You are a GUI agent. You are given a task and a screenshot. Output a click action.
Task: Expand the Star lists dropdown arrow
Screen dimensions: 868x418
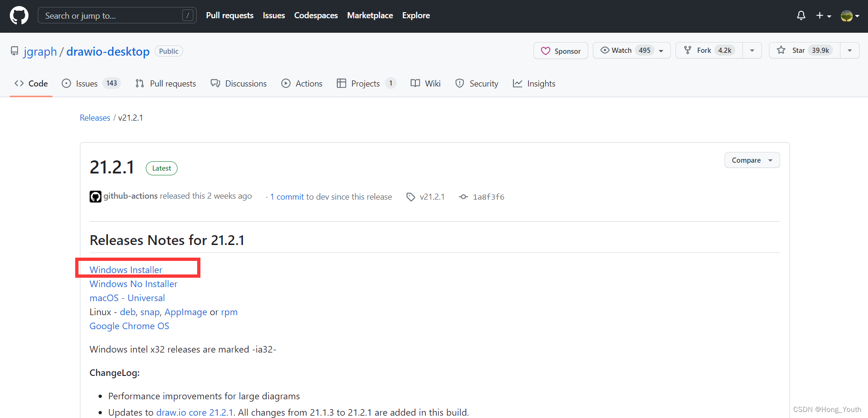[x=850, y=50]
